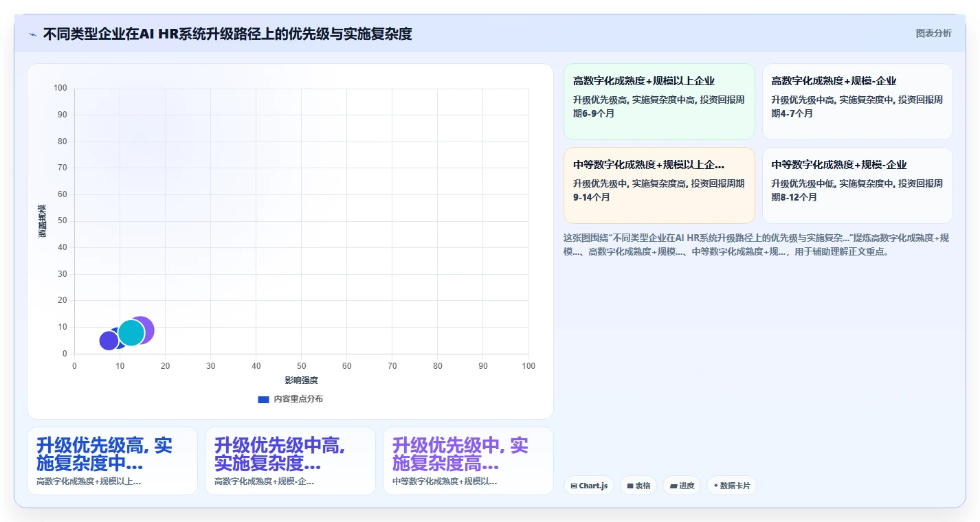Click the cyan bubble in the chart

[131, 332]
